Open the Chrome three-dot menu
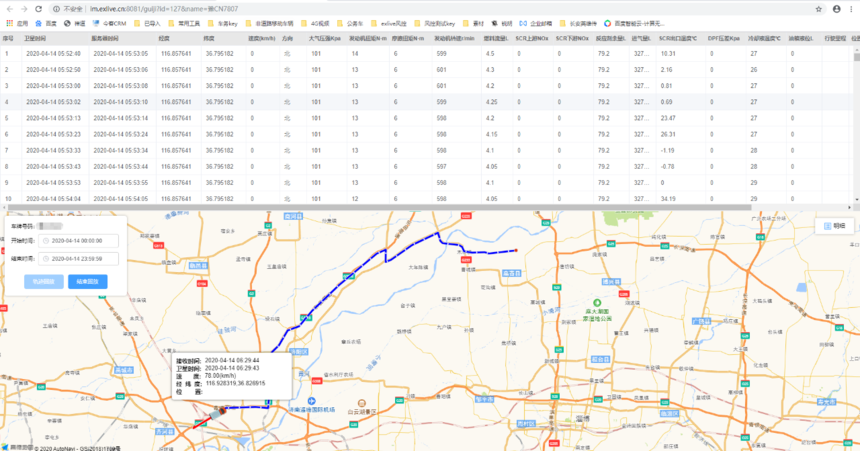The height and width of the screenshot is (451, 860). coord(851,9)
